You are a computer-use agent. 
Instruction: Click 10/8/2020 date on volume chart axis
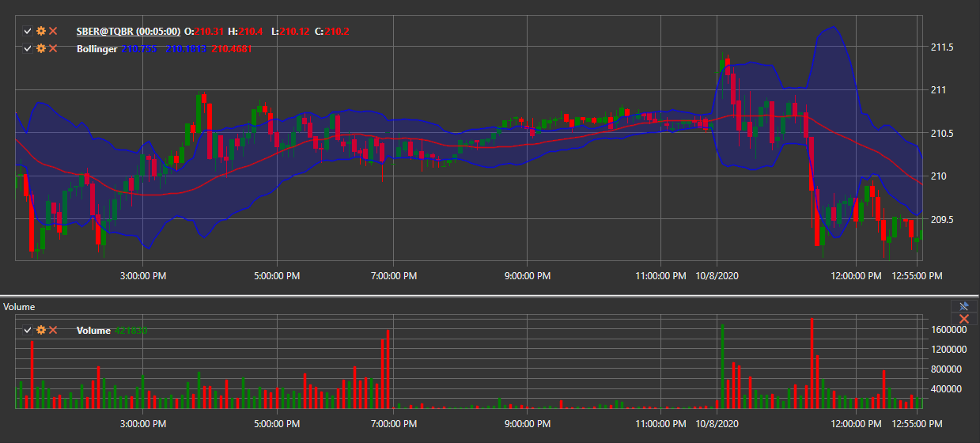pyautogui.click(x=717, y=425)
